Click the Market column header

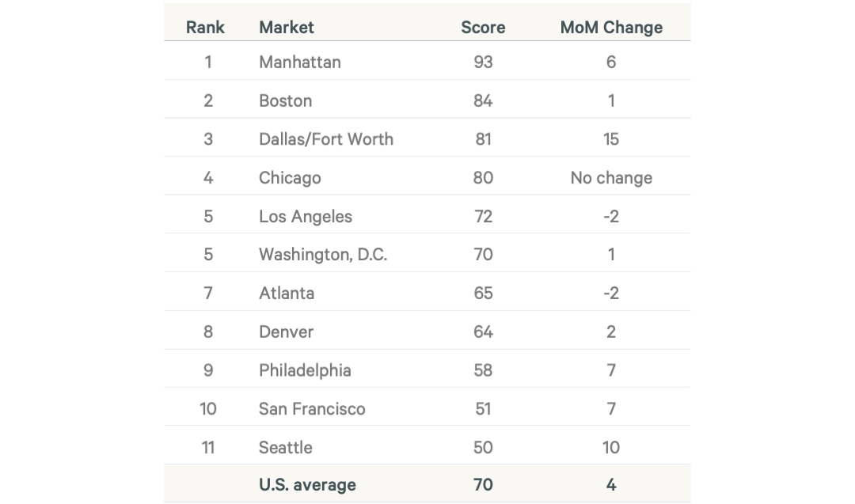coord(287,27)
